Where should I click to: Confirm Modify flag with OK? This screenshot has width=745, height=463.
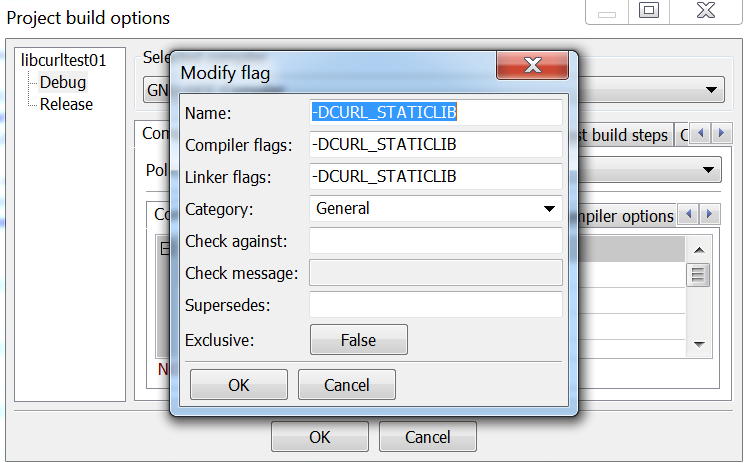239,385
